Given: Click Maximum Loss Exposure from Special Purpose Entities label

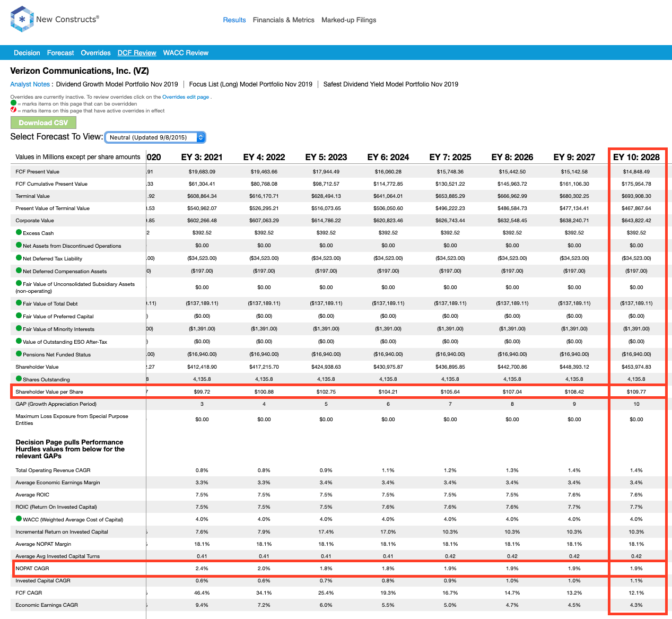Looking at the screenshot, I should tap(72, 420).
